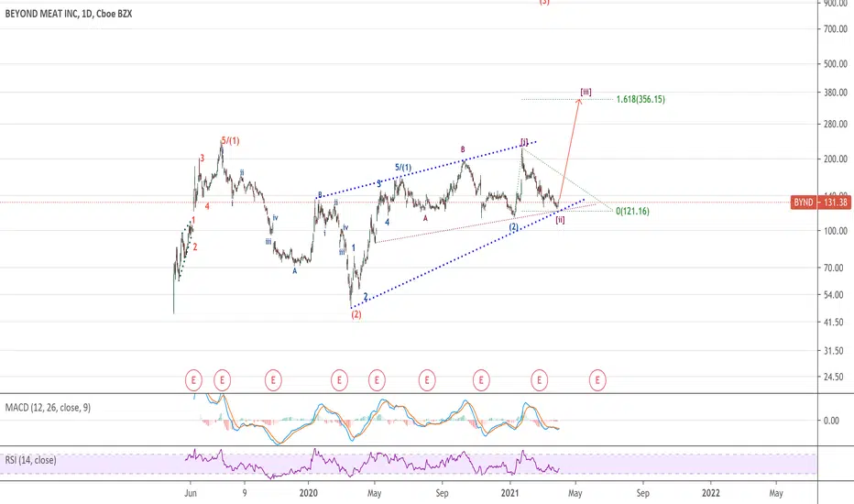This screenshot has height=504, width=854.
Task: Click the [iii] wave target label
Action: 586,92
